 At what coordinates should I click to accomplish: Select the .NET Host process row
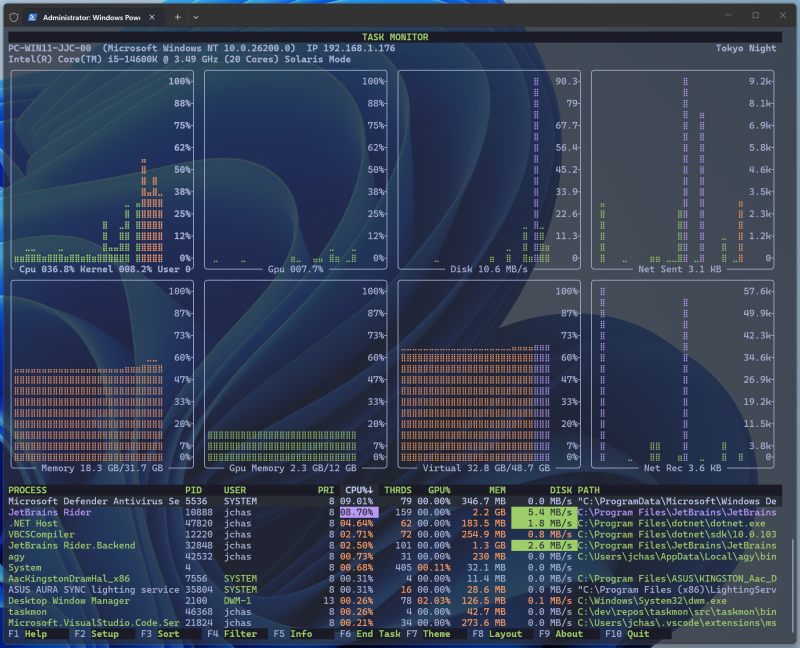pos(393,524)
